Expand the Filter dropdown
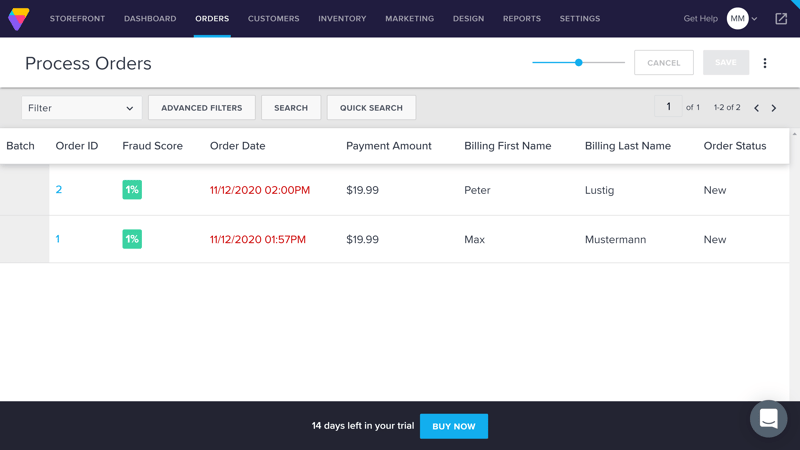 (81, 108)
